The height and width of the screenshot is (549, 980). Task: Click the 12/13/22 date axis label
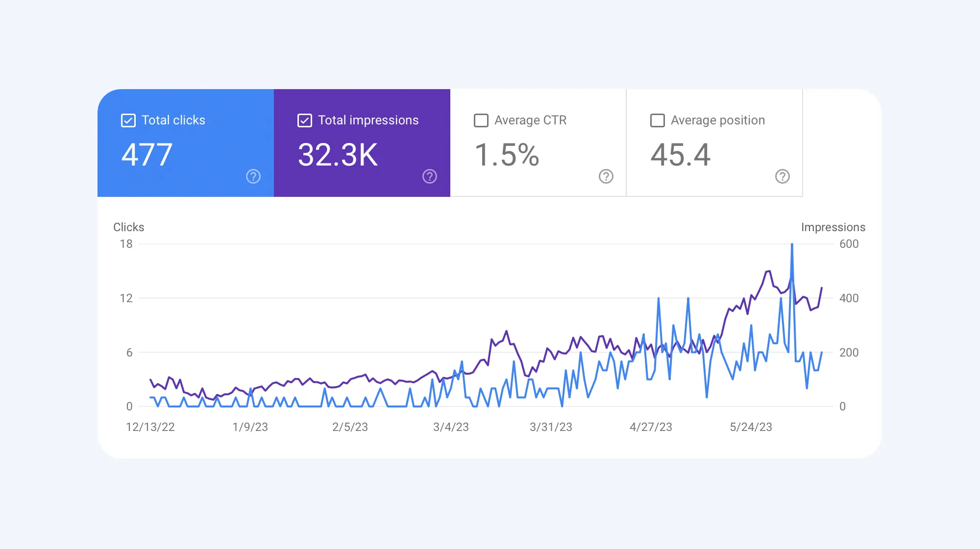tap(150, 427)
